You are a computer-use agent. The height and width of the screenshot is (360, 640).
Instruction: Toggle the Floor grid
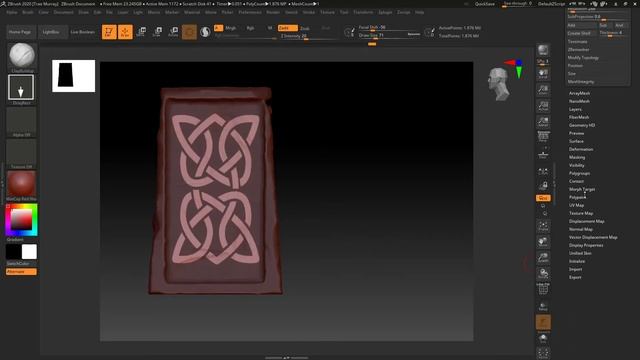(543, 154)
